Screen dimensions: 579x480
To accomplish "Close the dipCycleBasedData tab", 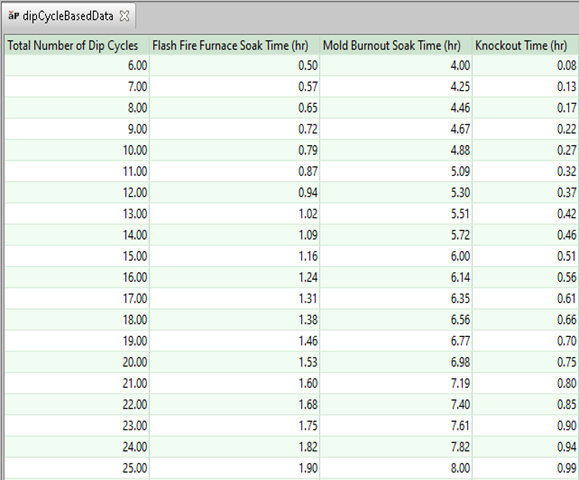I will point(125,16).
